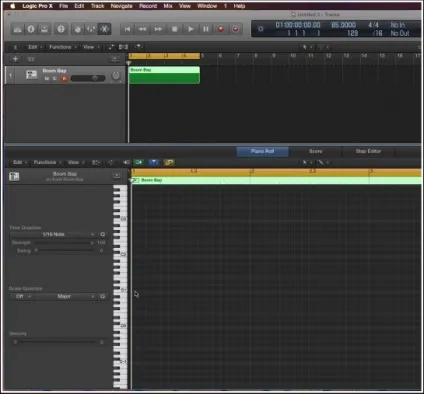Click Boom Bap region icon in Piano Roll inspector
Screen dimensions: 424x394
click(14, 176)
